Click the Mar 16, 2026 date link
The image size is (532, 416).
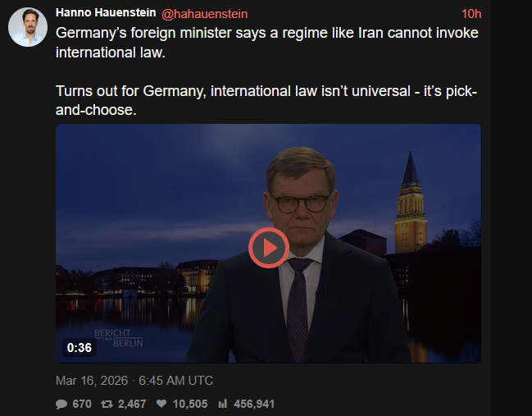134,381
